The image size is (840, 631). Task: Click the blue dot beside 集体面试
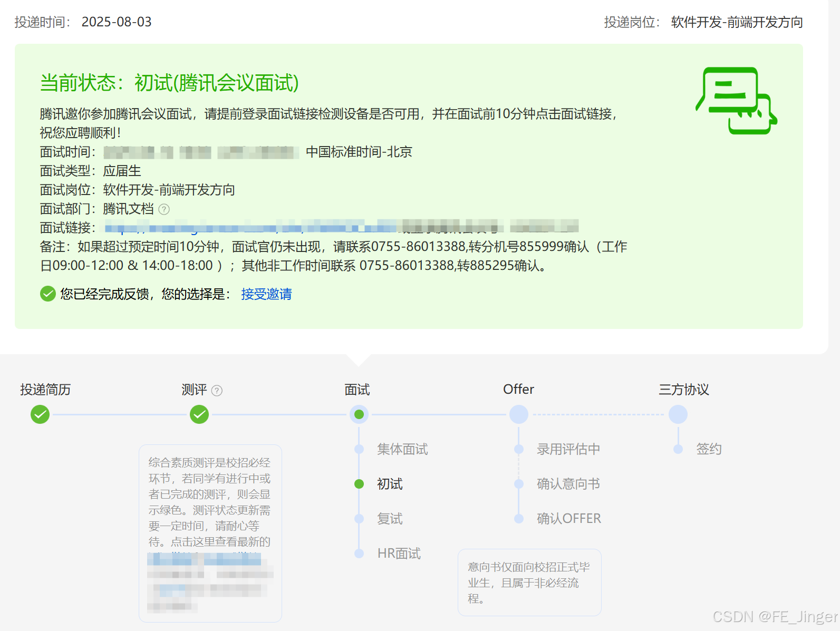(359, 449)
